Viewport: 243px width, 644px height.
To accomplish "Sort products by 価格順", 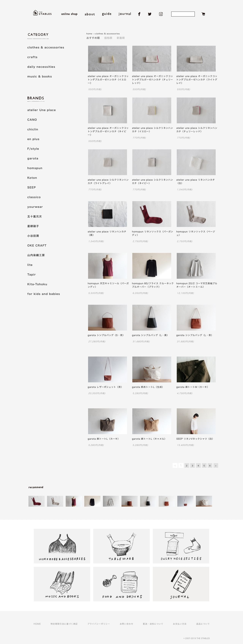I will (108, 38).
